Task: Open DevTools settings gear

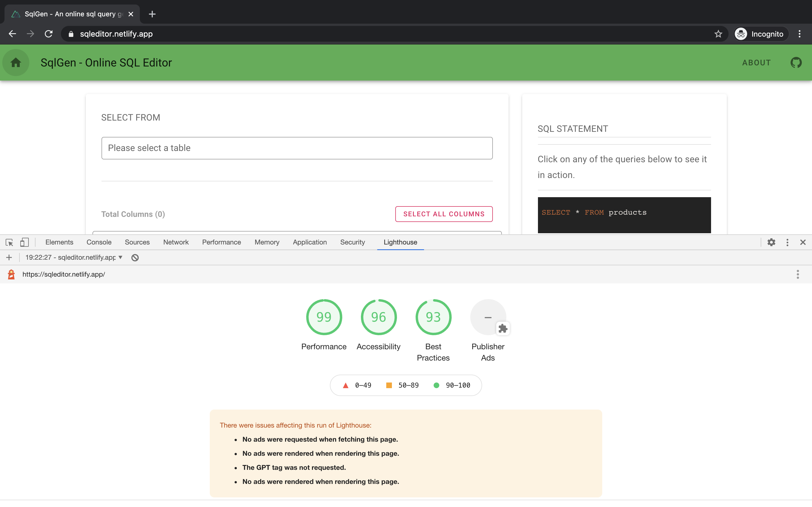Action: click(x=771, y=242)
